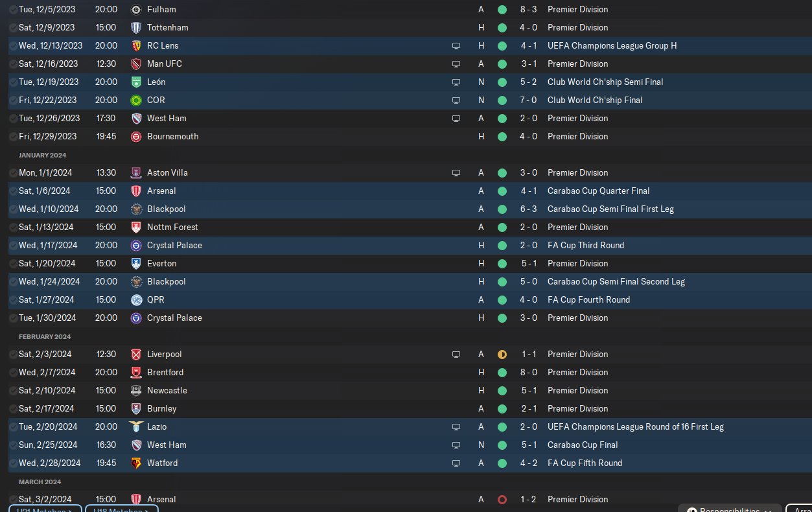Click the Watford club badge icon
Viewport: 812px width, 512px height.
pyautogui.click(x=136, y=463)
